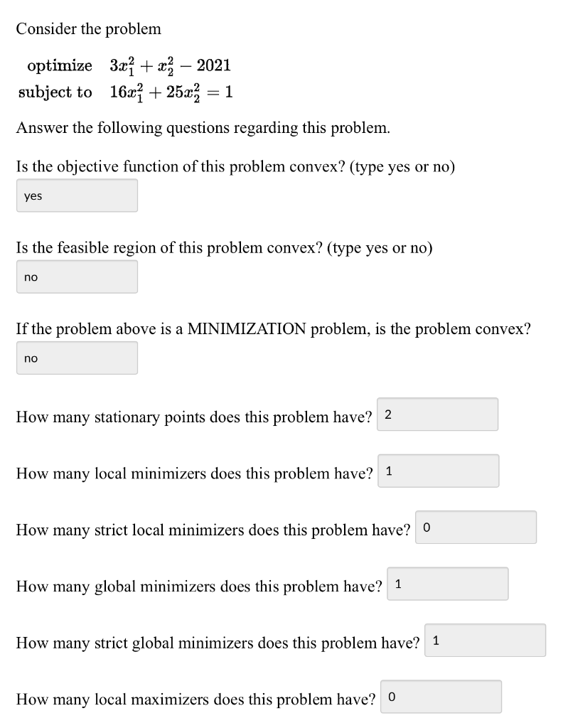The width and height of the screenshot is (563, 728).
Task: Click the 'Consider the problem' heading text
Action: [x=89, y=29]
